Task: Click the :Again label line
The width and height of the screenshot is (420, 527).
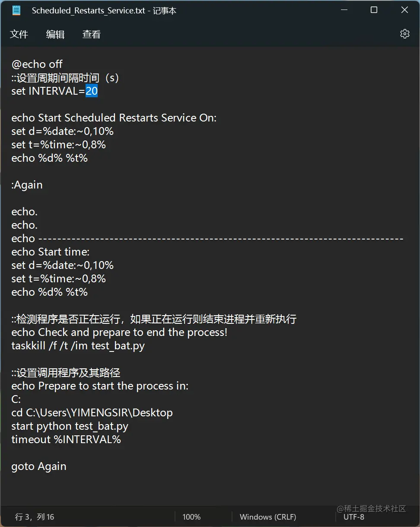Action: point(27,185)
